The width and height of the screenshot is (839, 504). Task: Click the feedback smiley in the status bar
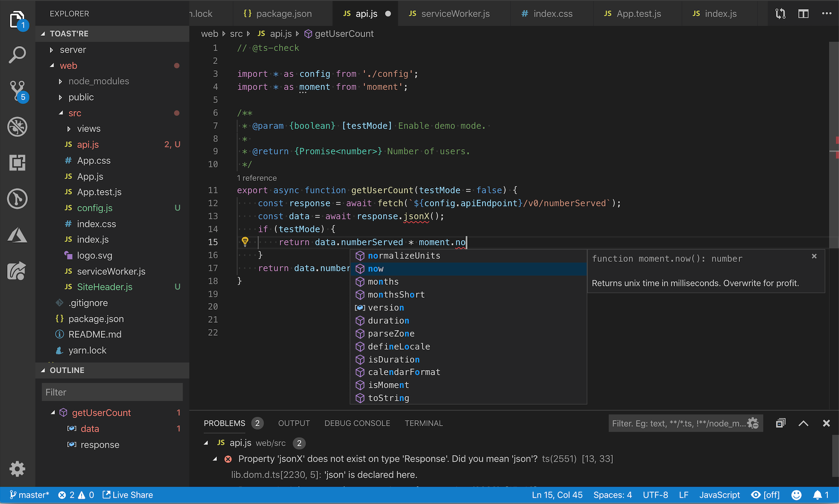(796, 495)
